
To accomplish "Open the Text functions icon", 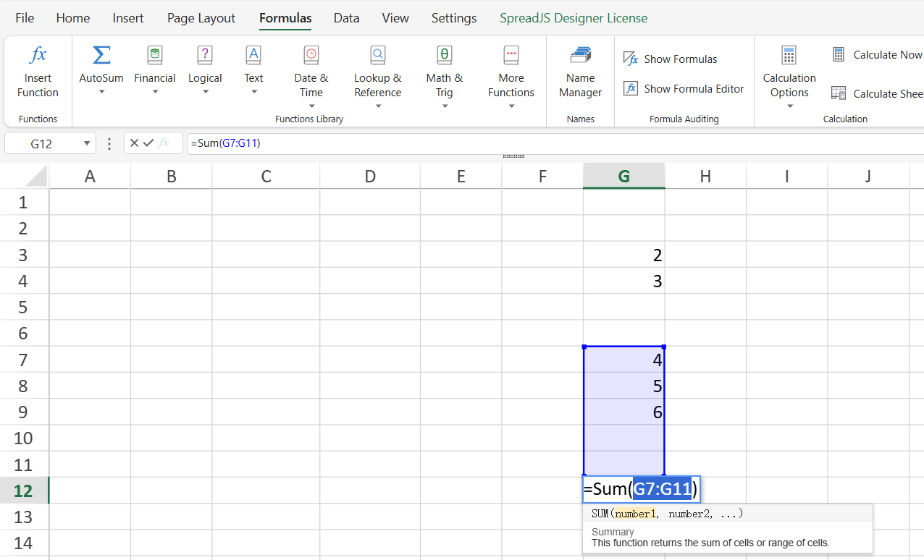I will [253, 55].
